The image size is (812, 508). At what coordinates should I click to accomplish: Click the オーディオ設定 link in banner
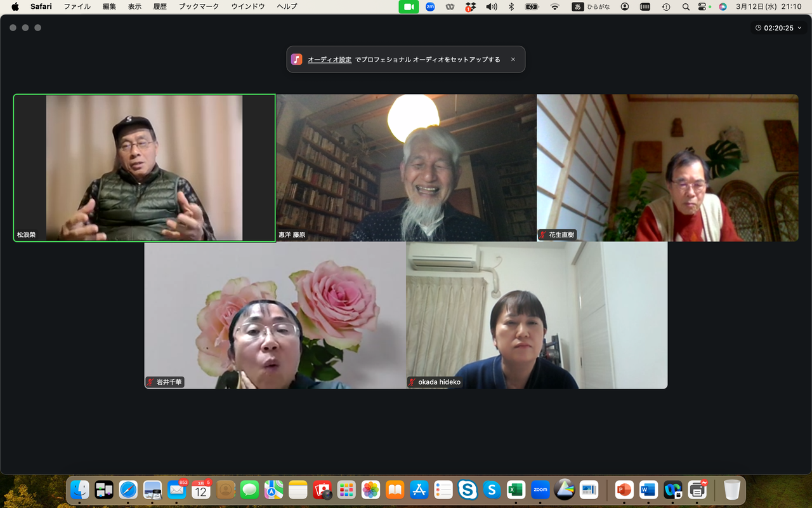click(329, 60)
